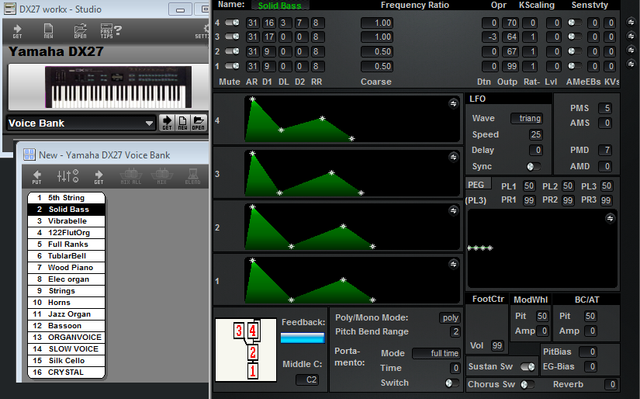This screenshot has height=399, width=640.
Task: Select voice 16 CRYSTAL
Action: pyautogui.click(x=66, y=372)
